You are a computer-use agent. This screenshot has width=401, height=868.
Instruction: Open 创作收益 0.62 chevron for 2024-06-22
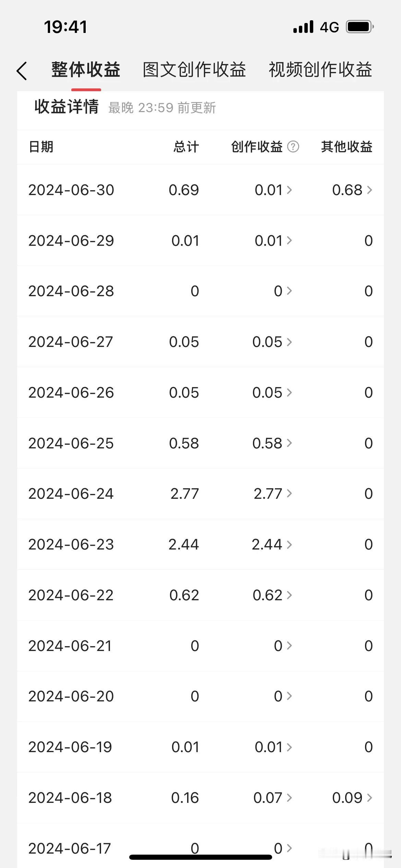point(289,595)
